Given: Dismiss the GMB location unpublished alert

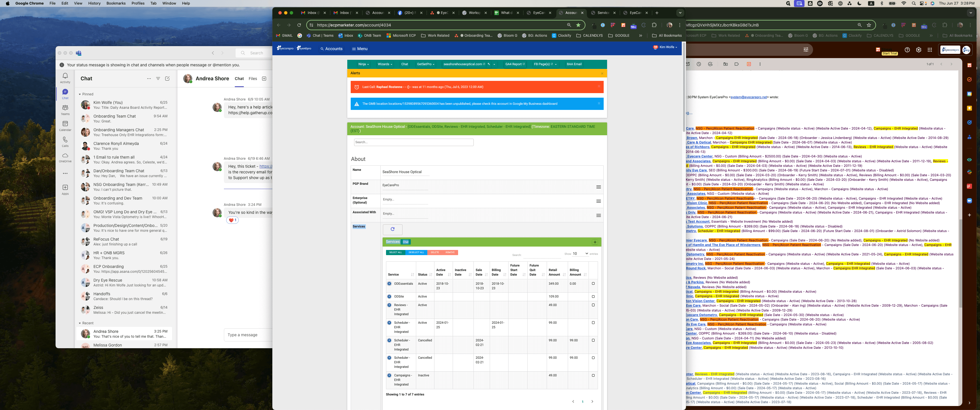Looking at the screenshot, I should (x=599, y=103).
